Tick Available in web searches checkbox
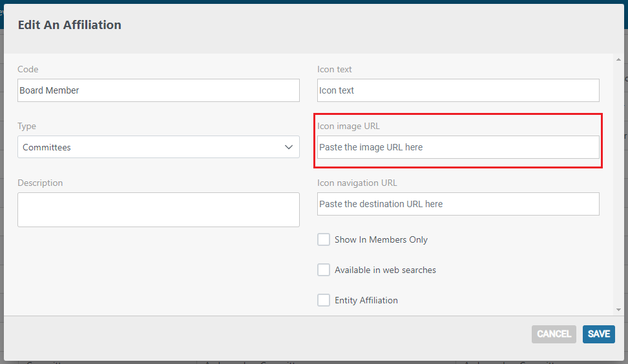The image size is (628, 364). (324, 270)
